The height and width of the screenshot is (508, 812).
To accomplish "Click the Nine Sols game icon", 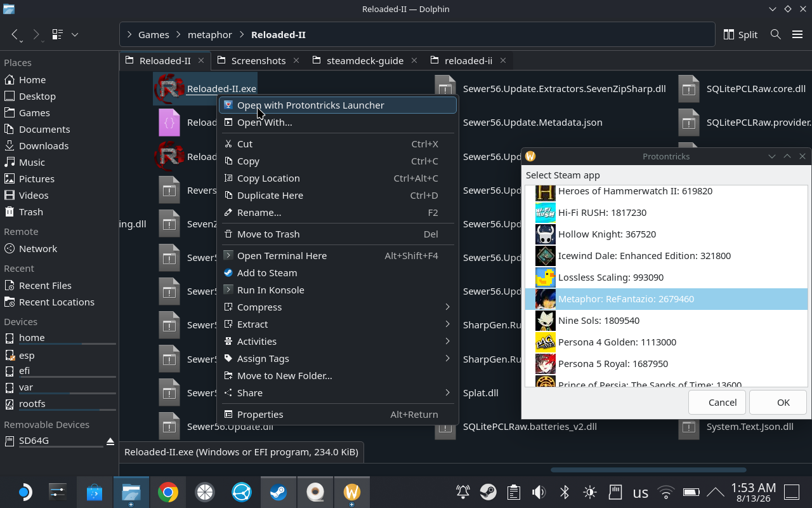I will 546,320.
